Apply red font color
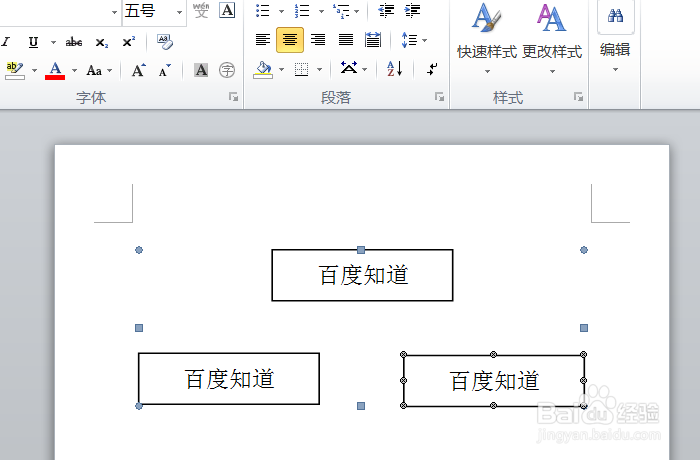The image size is (700, 460). point(55,71)
